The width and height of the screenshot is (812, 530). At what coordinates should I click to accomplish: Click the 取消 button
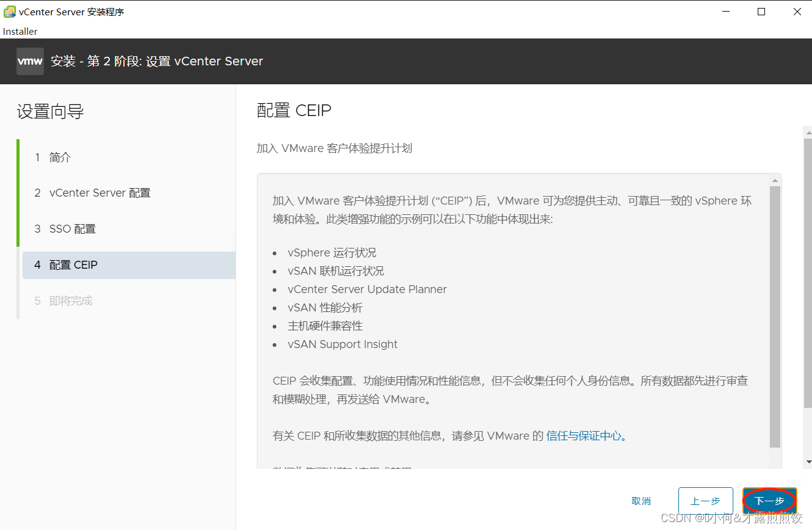[x=641, y=501]
